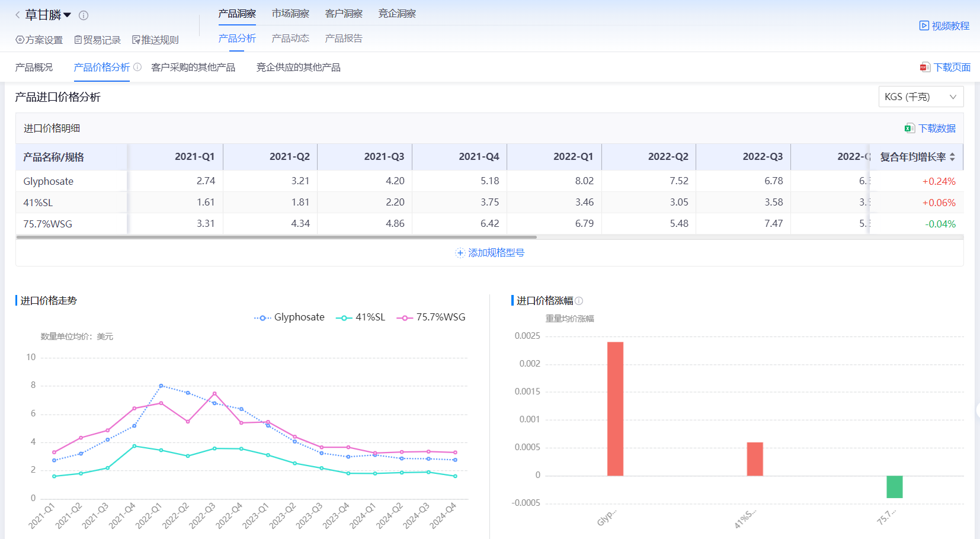Switch to 客户洞察 tab
The height and width of the screenshot is (539, 980).
coord(344,14)
